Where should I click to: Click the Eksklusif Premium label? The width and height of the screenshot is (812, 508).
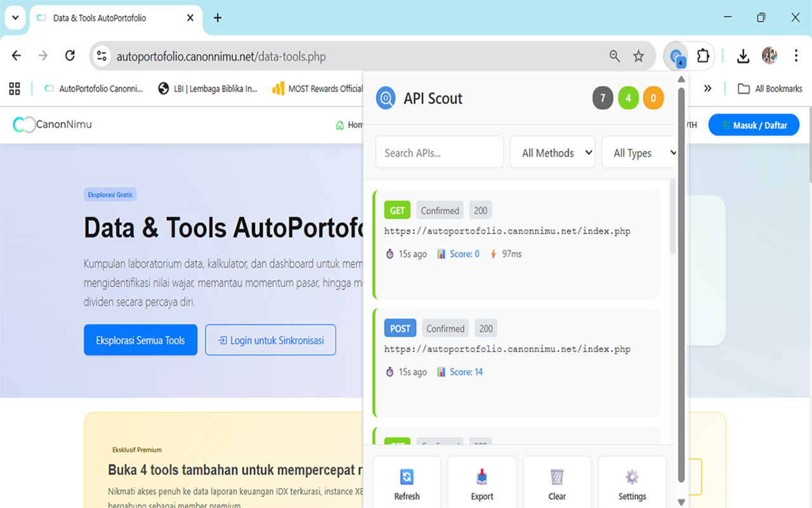point(137,450)
